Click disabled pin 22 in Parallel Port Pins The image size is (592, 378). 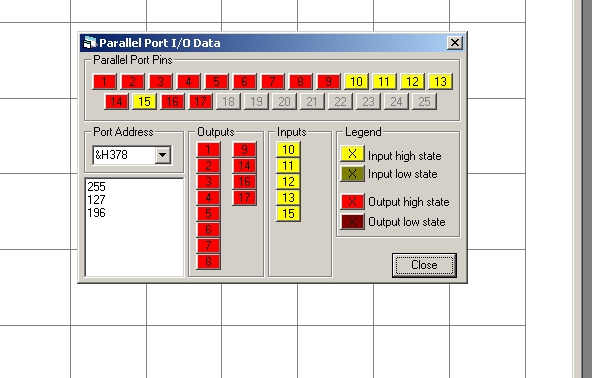(340, 102)
